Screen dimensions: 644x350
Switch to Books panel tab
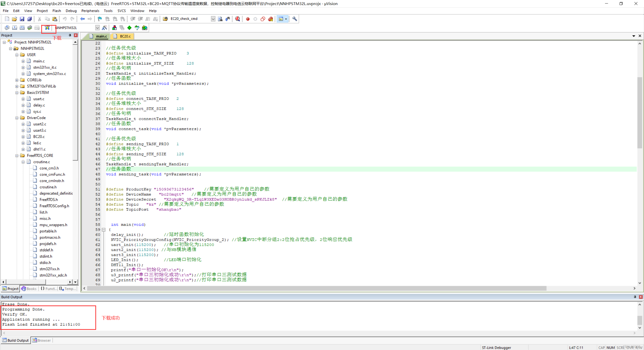pos(29,289)
